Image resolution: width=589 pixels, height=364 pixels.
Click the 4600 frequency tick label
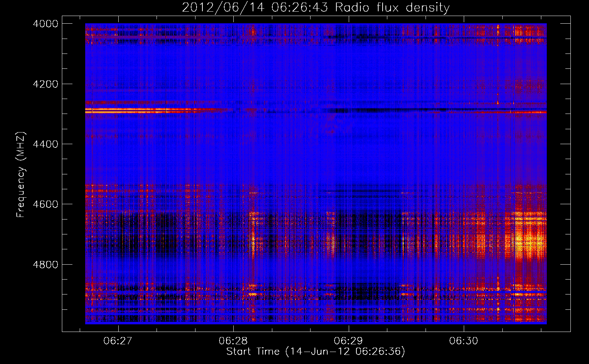46,204
